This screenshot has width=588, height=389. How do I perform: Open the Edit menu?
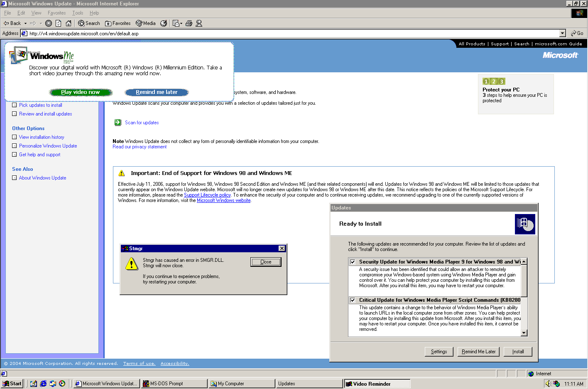coord(21,13)
